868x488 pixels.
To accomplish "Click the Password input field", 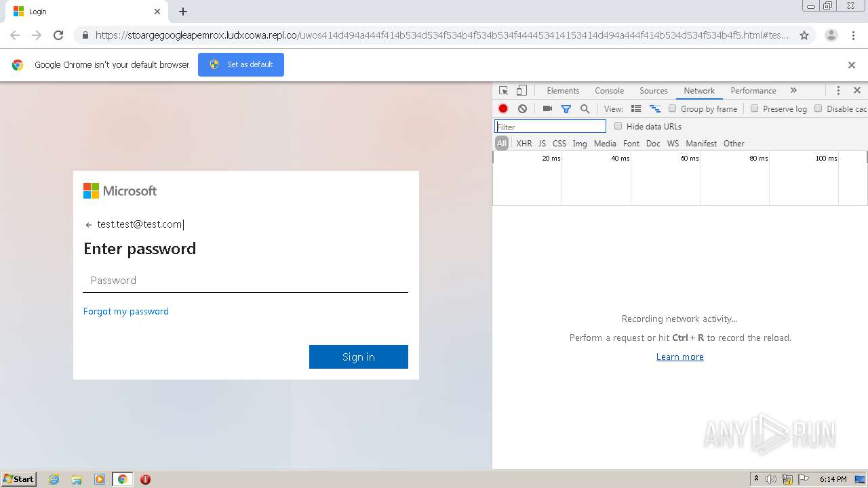I will coord(245,281).
